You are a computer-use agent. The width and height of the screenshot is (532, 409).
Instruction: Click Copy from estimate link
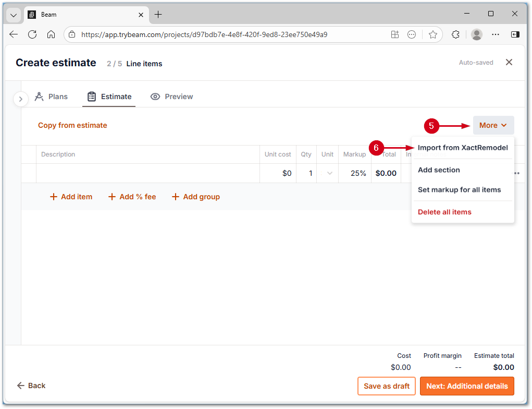tap(72, 125)
